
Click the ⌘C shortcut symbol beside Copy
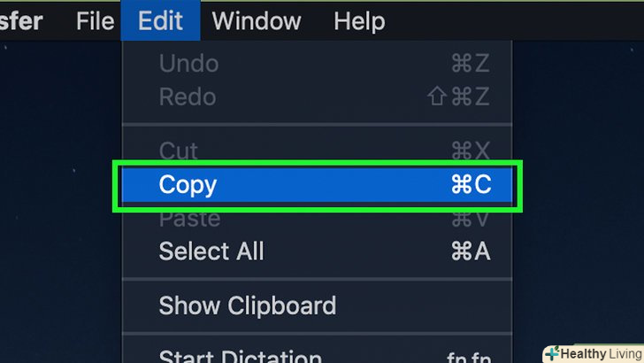point(470,185)
